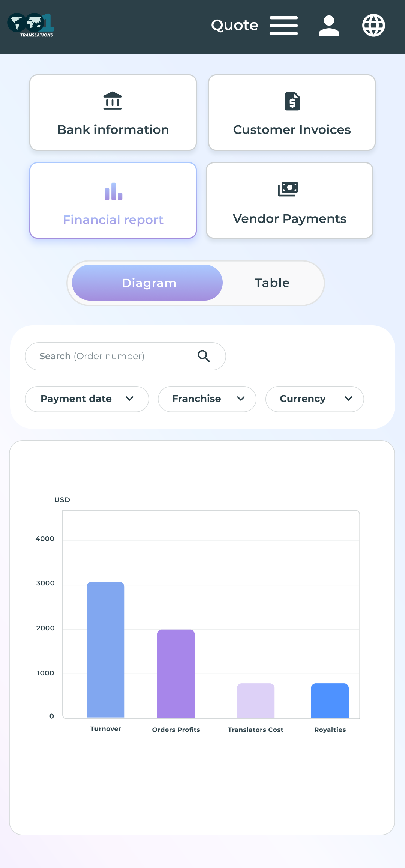
Task: Click the Turnover bar in chart
Action: (x=105, y=649)
